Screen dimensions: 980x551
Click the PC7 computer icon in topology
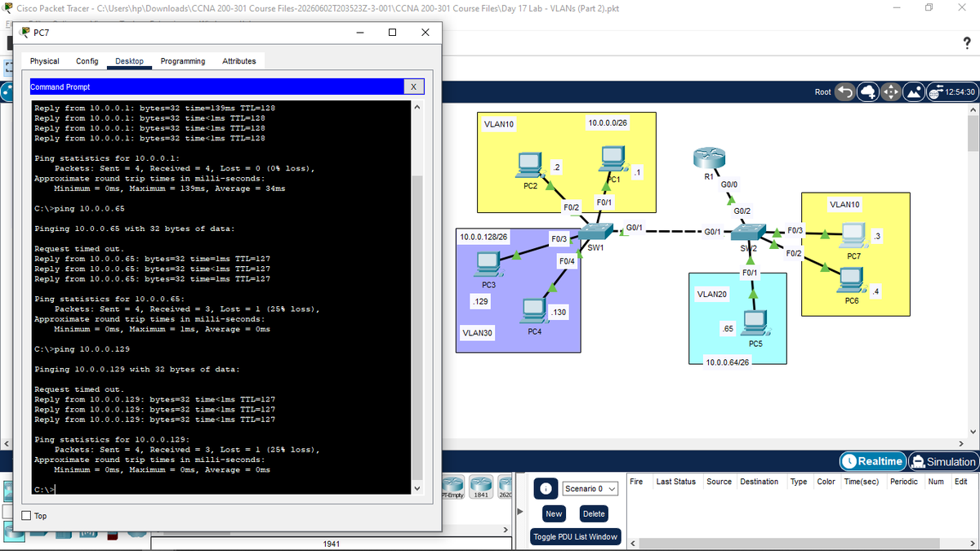[x=854, y=236]
